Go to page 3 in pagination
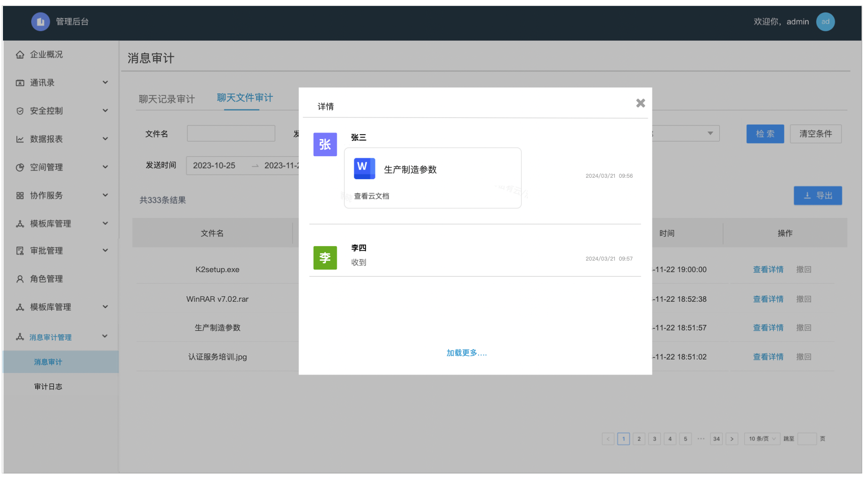The width and height of the screenshot is (868, 479). (654, 439)
